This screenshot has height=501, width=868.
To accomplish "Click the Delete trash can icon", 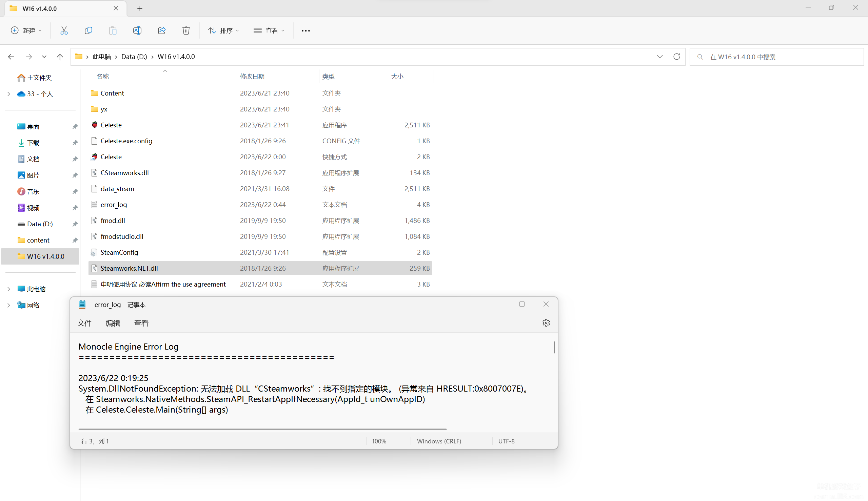I will coord(186,30).
